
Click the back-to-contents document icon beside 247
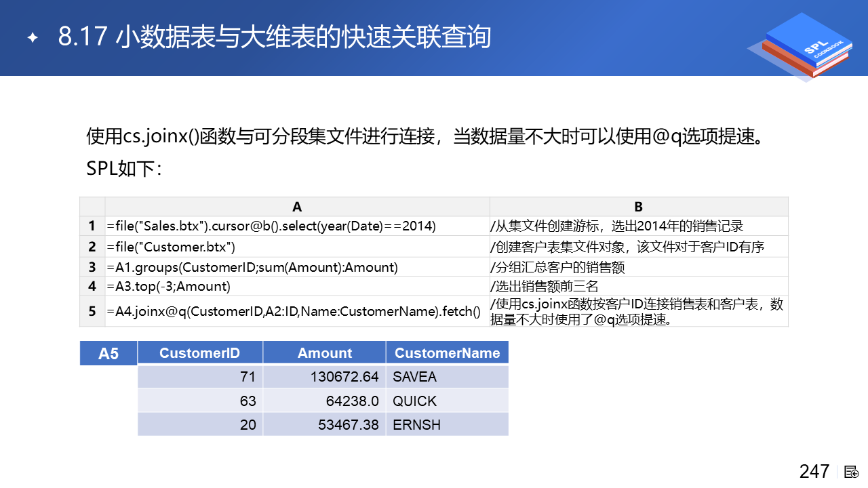[852, 472]
